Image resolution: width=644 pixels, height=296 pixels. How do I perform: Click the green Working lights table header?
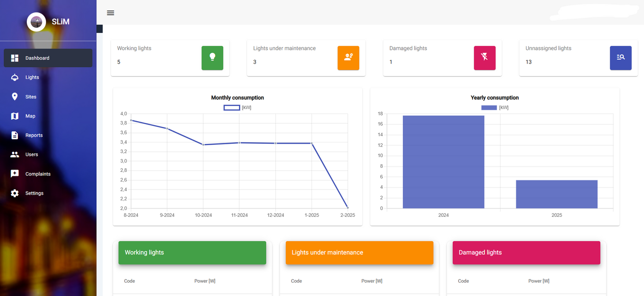(x=192, y=252)
